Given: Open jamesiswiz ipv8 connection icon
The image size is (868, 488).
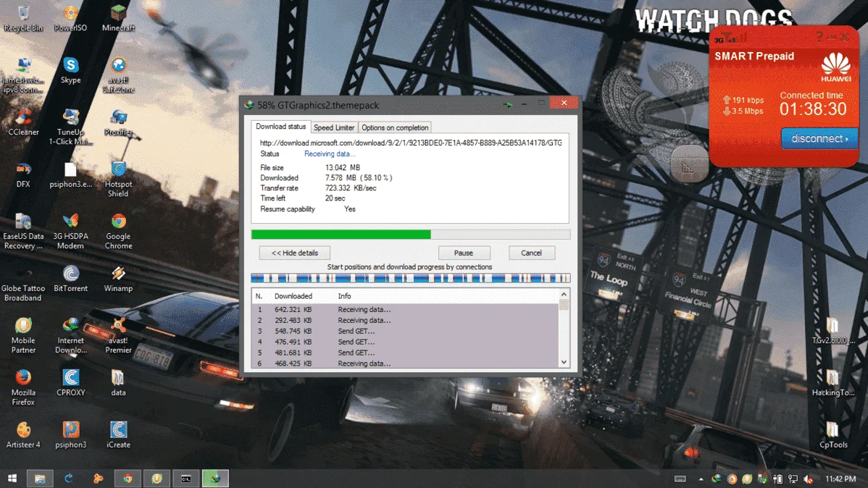Looking at the screenshot, I should pyautogui.click(x=23, y=75).
